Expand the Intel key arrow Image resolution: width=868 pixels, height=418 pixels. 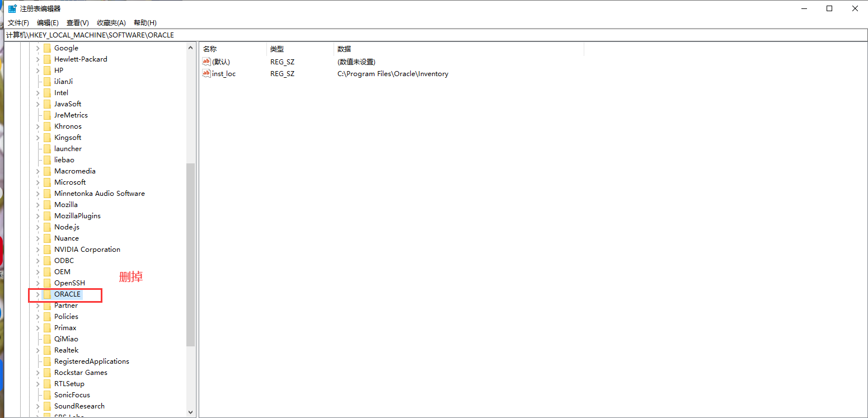[x=38, y=93]
